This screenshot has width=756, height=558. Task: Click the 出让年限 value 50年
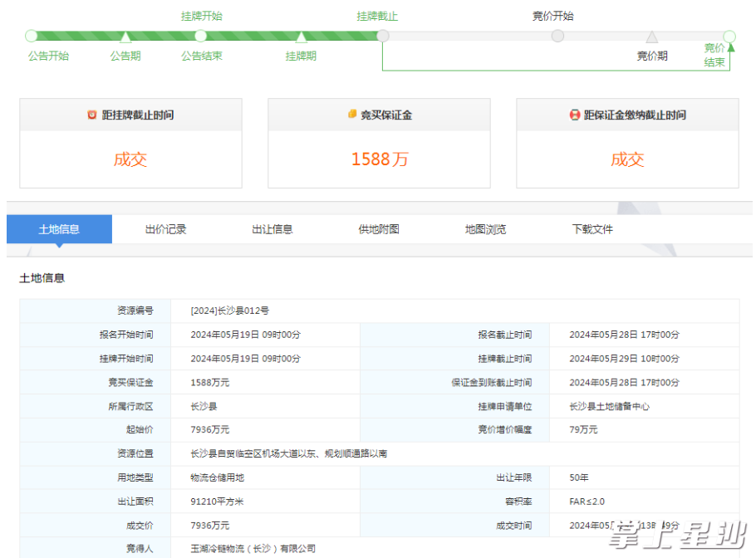[579, 477]
